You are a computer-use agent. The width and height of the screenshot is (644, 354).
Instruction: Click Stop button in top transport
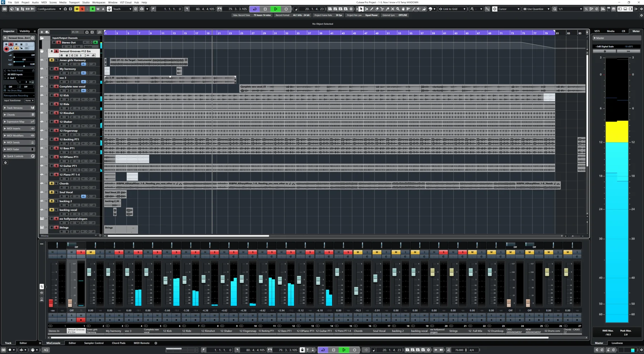click(265, 9)
